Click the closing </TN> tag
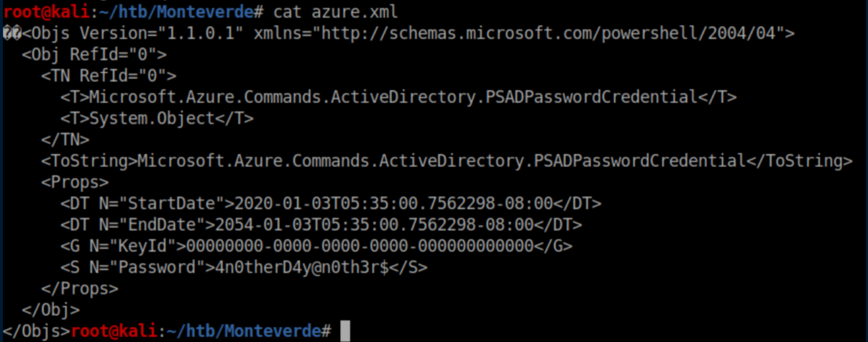The height and width of the screenshot is (342, 868). click(65, 139)
